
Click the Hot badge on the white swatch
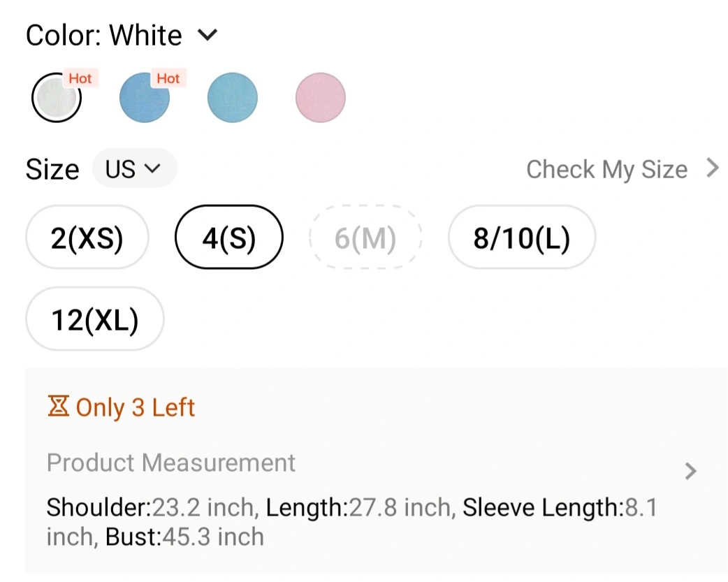80,78
